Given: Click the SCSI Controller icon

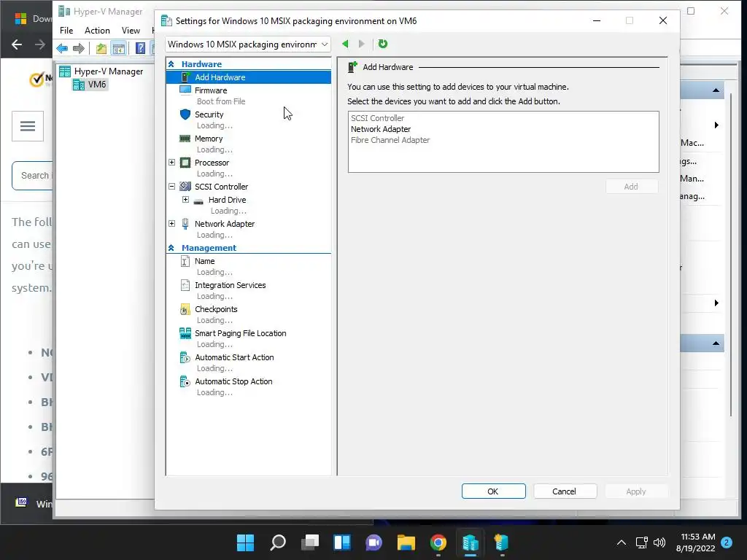Looking at the screenshot, I should [185, 187].
